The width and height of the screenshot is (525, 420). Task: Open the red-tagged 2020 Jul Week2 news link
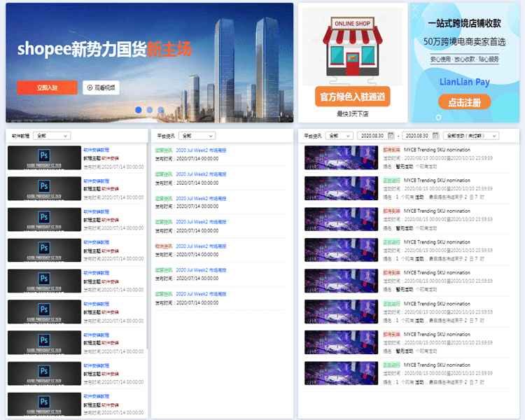click(201, 246)
